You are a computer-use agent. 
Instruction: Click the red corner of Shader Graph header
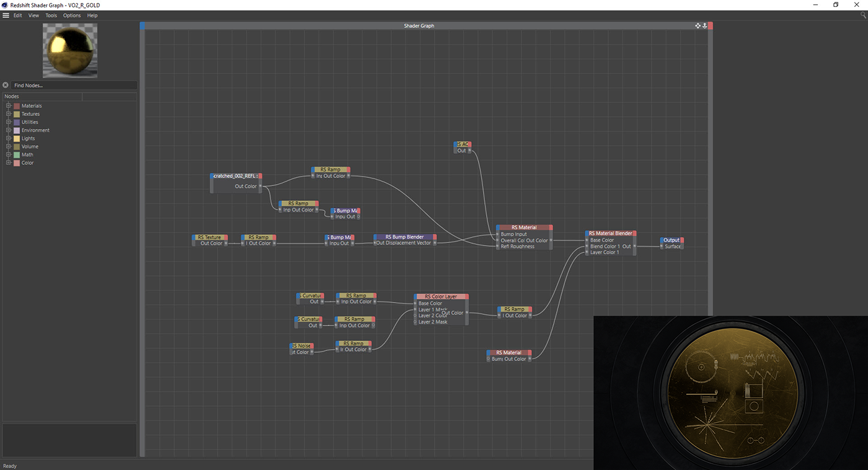coord(711,26)
